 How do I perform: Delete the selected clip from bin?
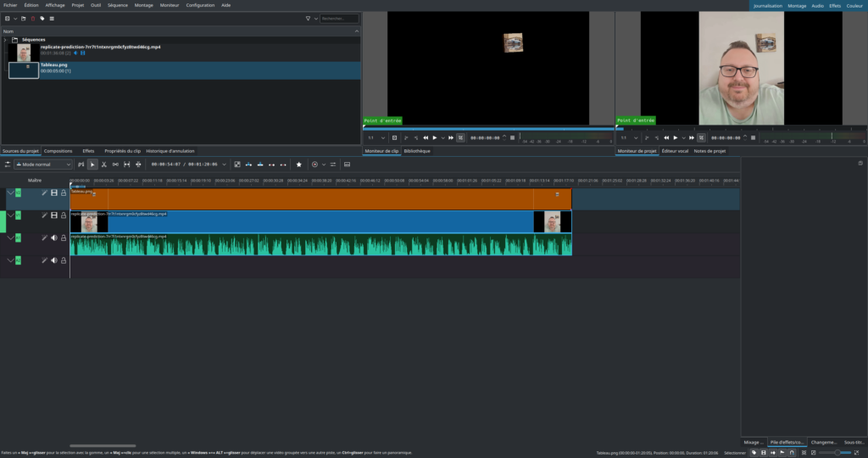click(33, 19)
